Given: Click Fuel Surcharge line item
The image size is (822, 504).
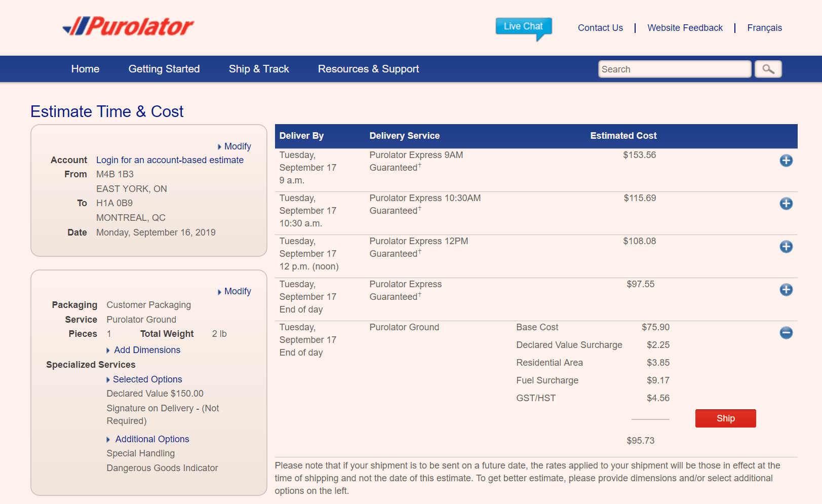Looking at the screenshot, I should 547,380.
